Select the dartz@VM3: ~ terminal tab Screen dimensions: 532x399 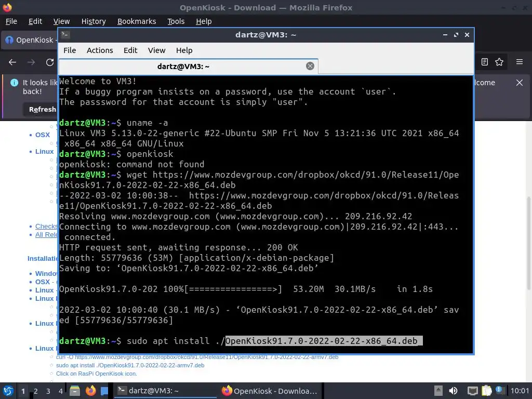coord(189,66)
